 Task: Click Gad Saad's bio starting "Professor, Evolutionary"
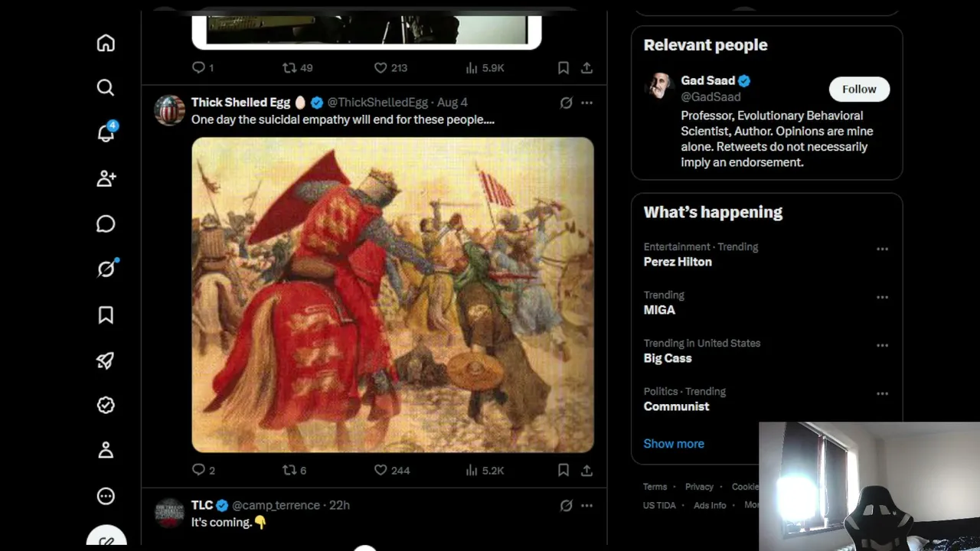click(777, 139)
